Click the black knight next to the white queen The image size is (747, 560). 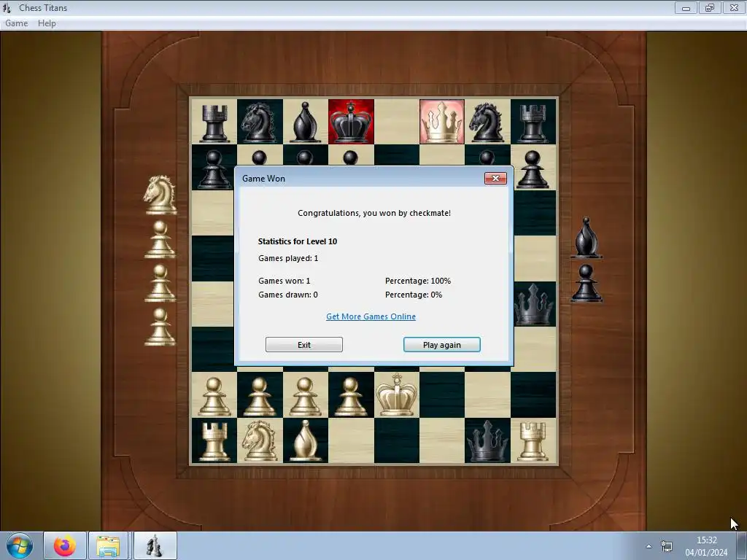(487, 122)
